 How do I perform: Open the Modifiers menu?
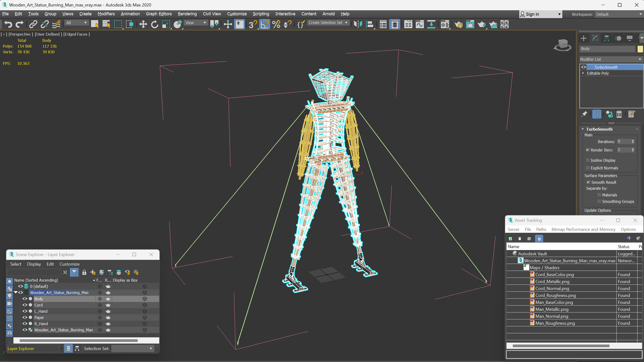[106, 14]
